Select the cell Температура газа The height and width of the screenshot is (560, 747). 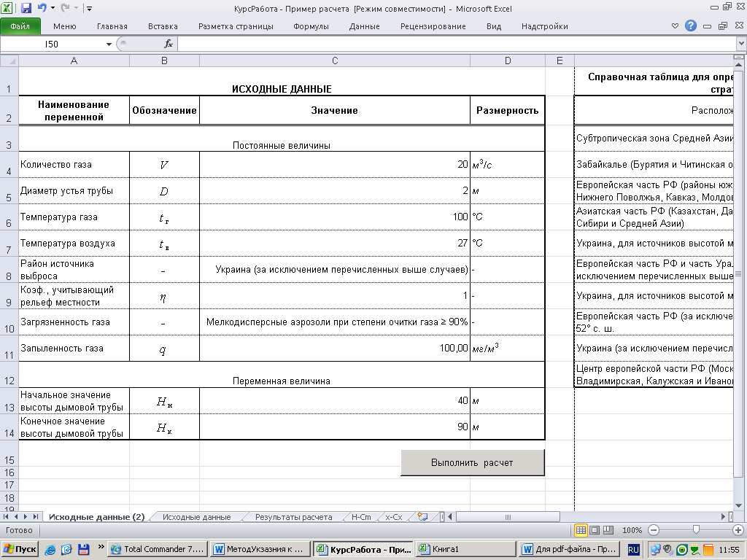(74, 217)
